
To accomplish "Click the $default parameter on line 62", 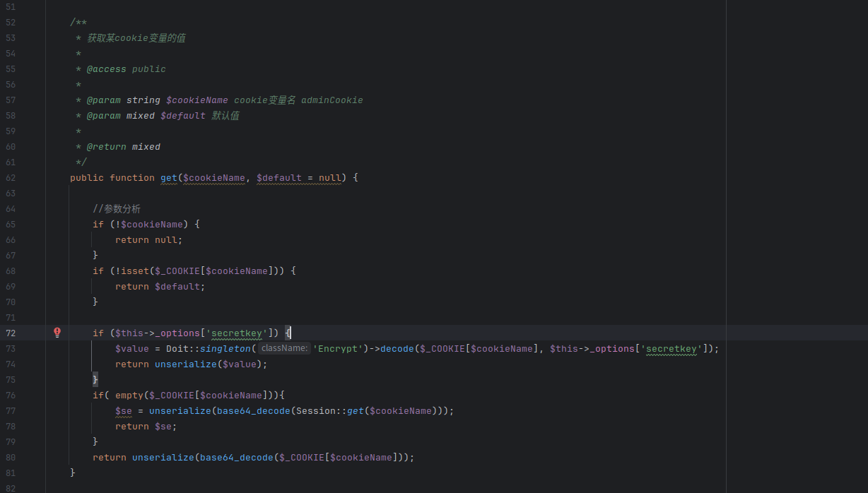I will (x=279, y=177).
